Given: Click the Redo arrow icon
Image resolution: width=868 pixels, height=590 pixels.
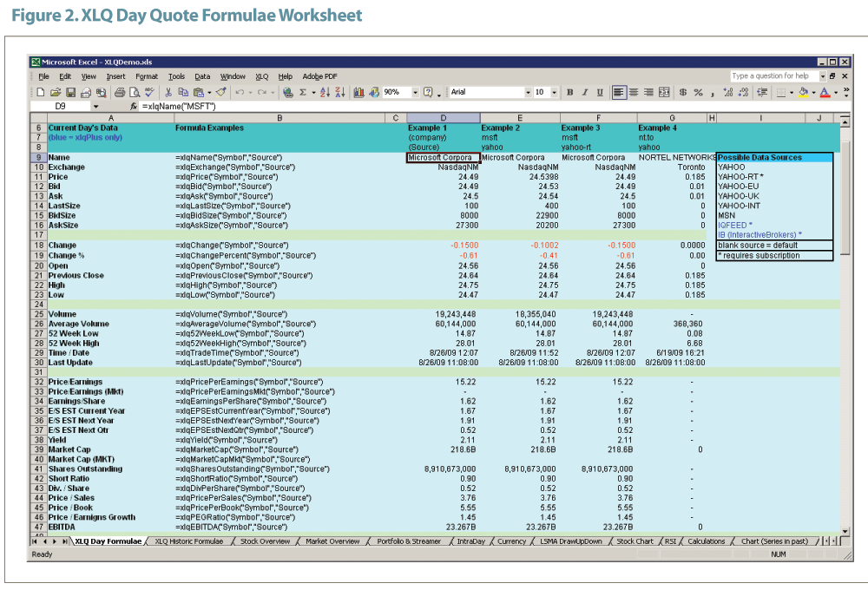Looking at the screenshot, I should (262, 93).
